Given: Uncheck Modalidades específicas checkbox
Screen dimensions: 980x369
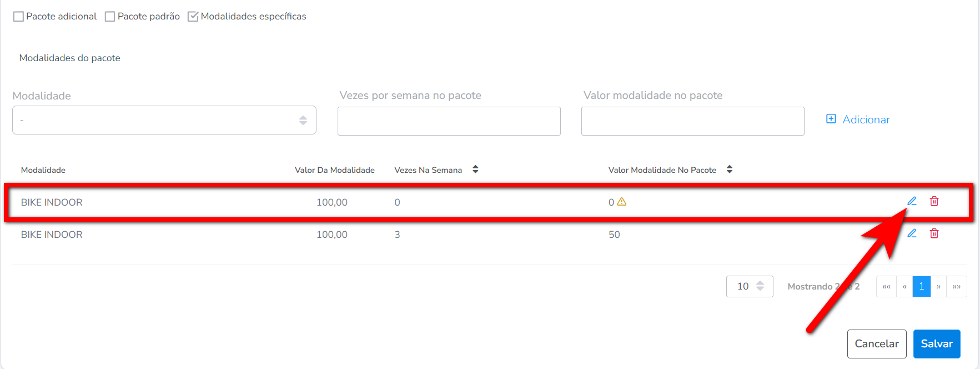Looking at the screenshot, I should [193, 17].
